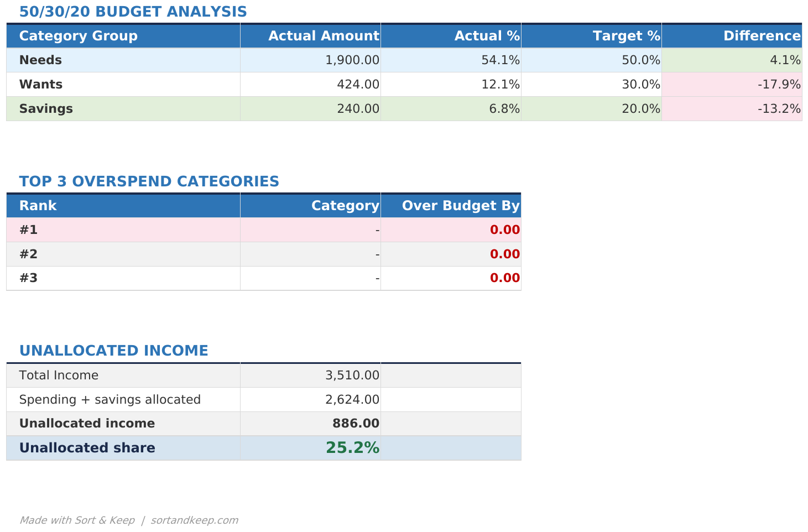Click the "Unallocated share" label
This screenshot has width=808, height=532.
tap(87, 448)
